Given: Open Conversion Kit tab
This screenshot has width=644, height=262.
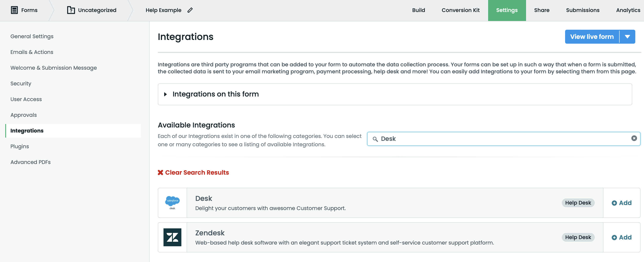Looking at the screenshot, I should coord(460,10).
